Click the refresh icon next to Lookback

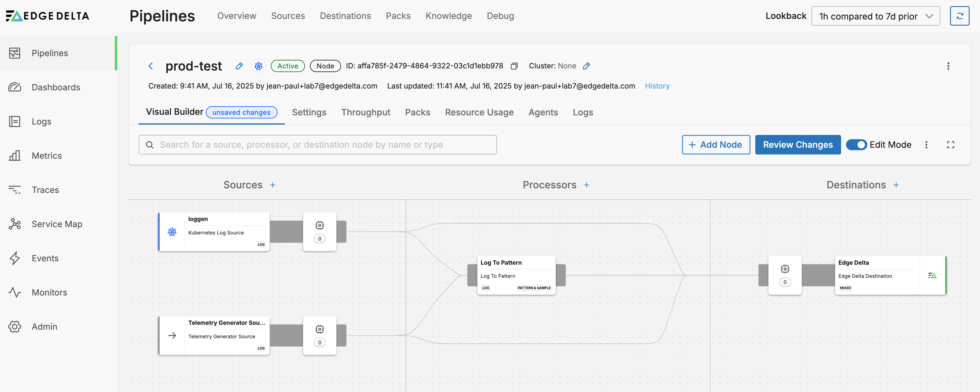[x=960, y=16]
